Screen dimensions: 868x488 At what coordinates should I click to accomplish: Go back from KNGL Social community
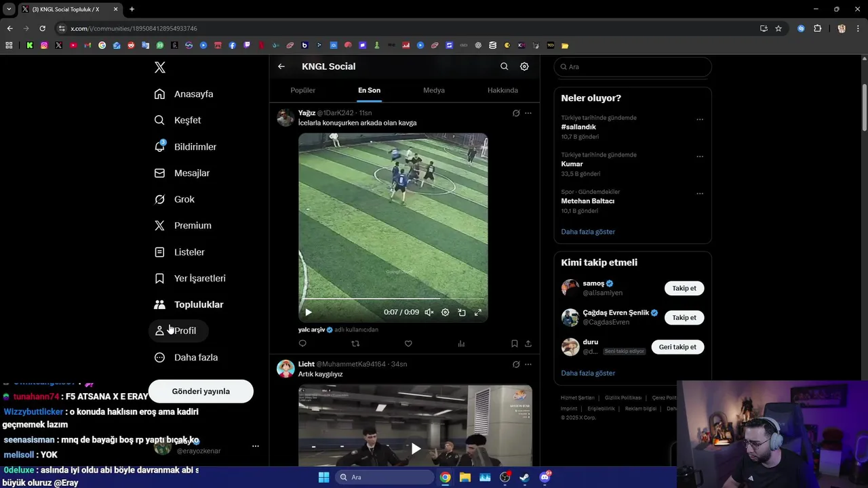tap(281, 66)
